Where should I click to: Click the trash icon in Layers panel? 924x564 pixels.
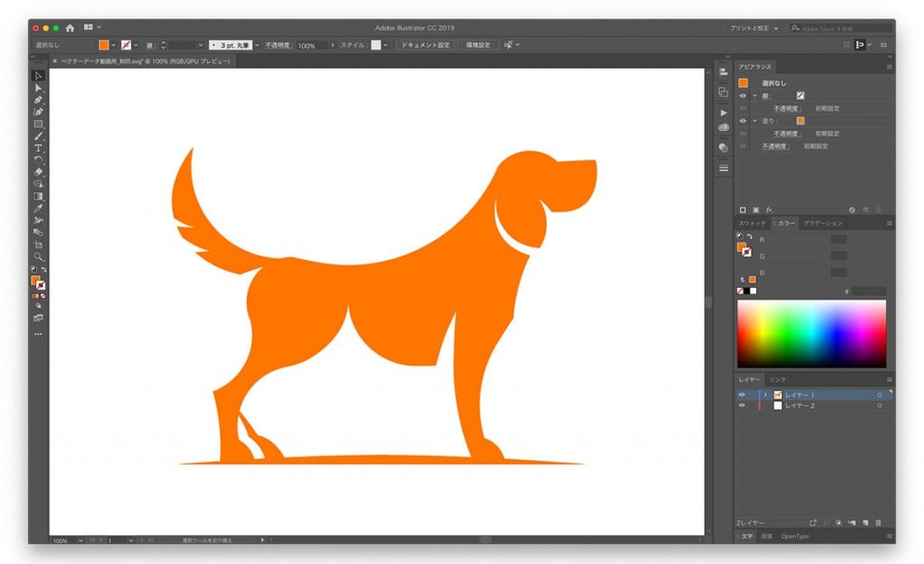click(877, 522)
